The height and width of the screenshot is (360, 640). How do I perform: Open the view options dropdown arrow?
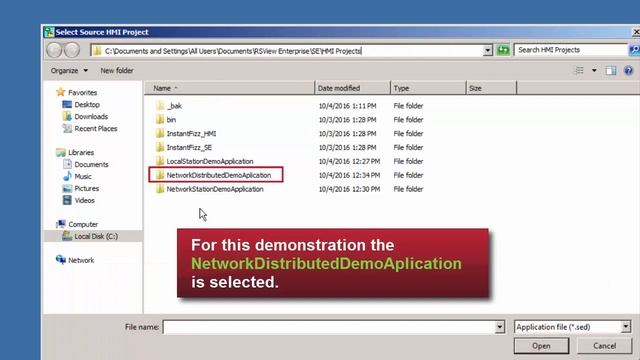pos(594,71)
